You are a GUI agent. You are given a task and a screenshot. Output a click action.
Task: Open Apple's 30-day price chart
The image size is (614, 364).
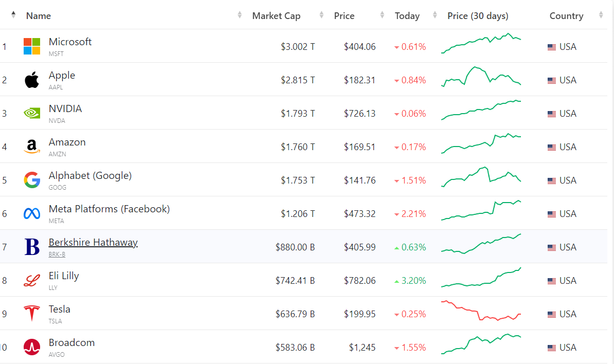coord(481,77)
